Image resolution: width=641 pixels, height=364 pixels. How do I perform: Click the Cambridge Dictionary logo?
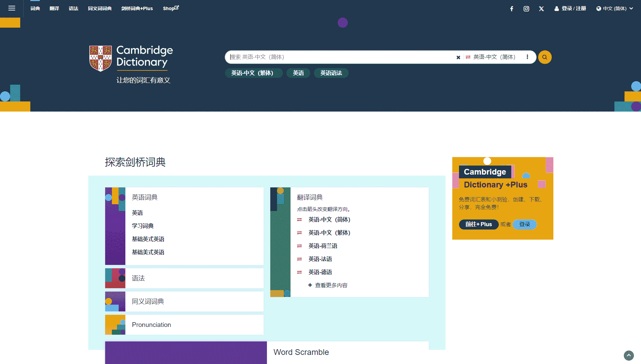[131, 58]
